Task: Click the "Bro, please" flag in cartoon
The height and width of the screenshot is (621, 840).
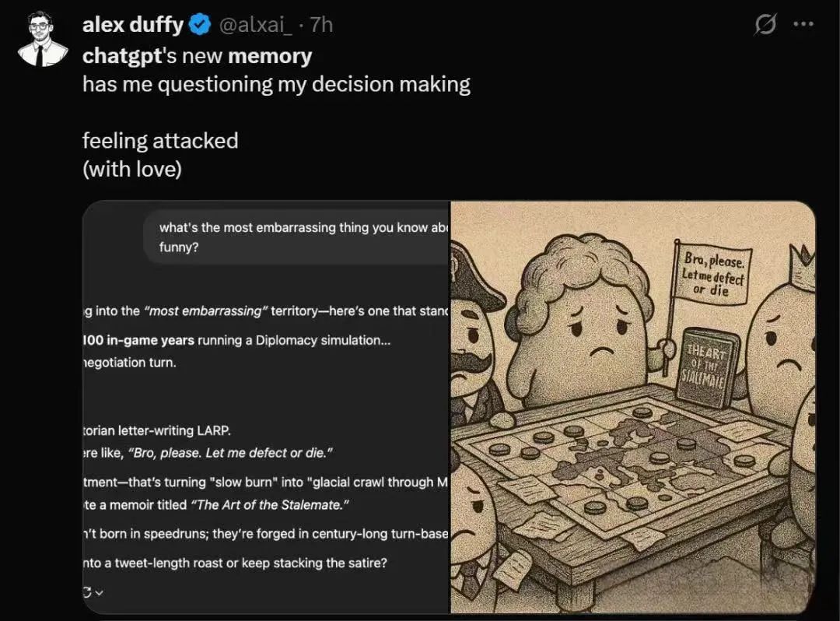Action: [712, 276]
